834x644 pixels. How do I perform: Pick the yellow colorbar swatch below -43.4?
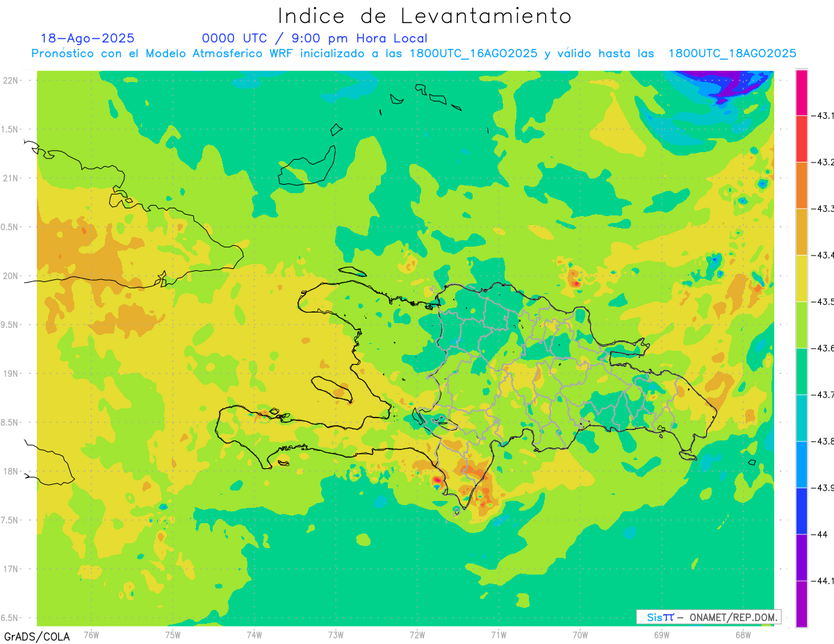click(x=801, y=278)
